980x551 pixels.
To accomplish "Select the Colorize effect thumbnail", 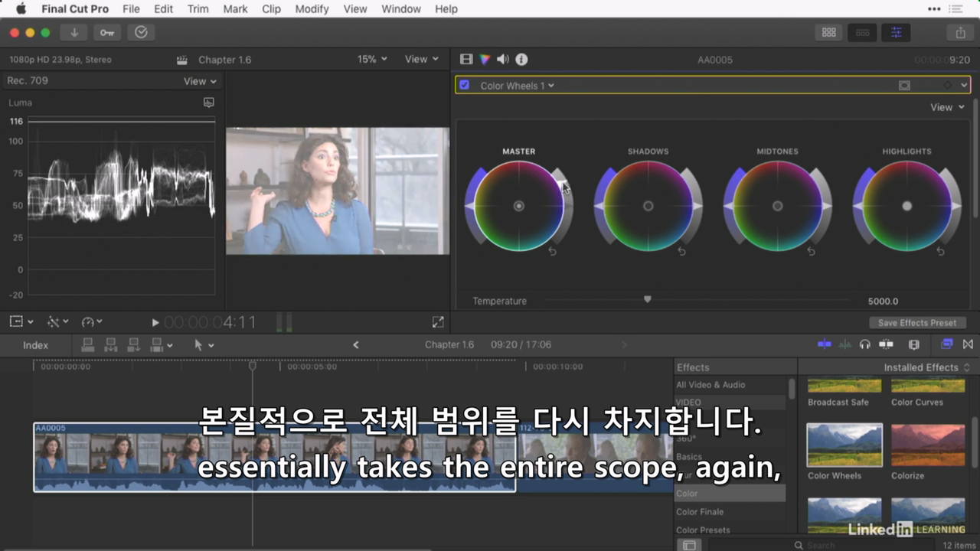I will tap(927, 445).
